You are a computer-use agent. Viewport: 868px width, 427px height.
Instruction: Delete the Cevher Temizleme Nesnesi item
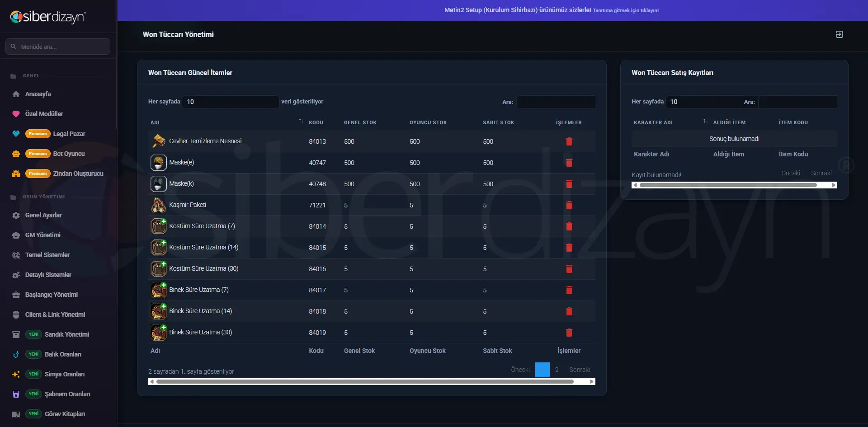coord(569,141)
